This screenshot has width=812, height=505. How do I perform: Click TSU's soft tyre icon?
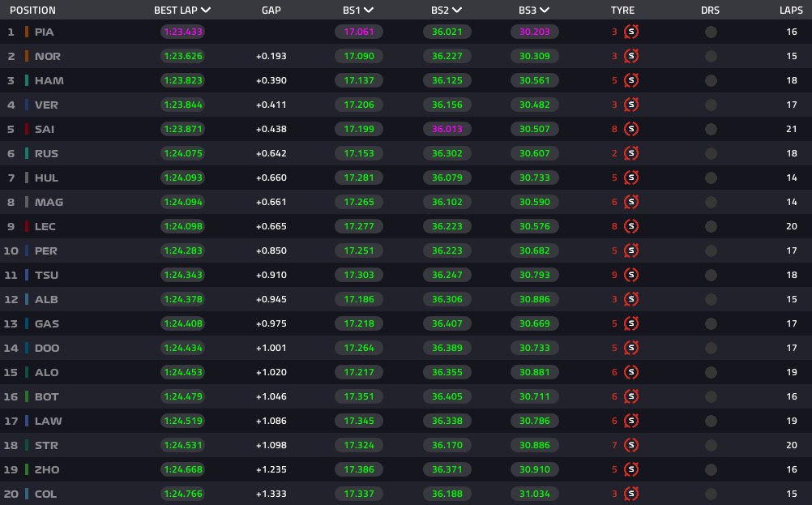pyautogui.click(x=630, y=275)
